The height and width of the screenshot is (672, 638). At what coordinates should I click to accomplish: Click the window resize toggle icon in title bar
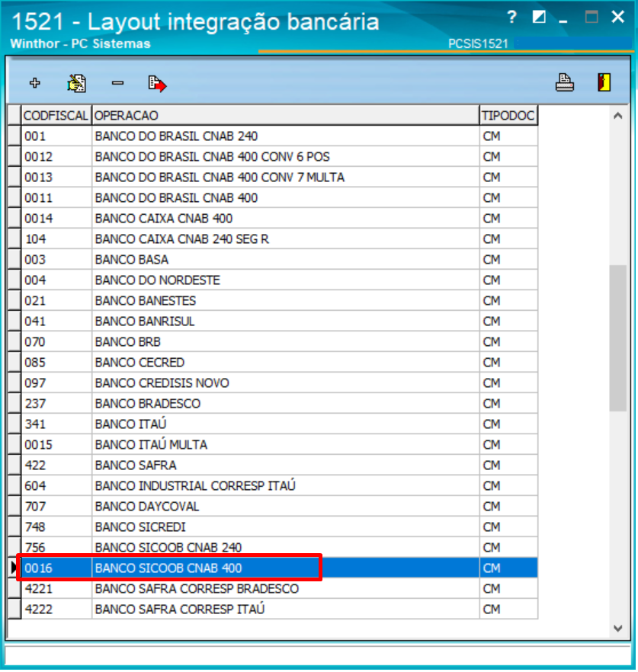[x=538, y=17]
